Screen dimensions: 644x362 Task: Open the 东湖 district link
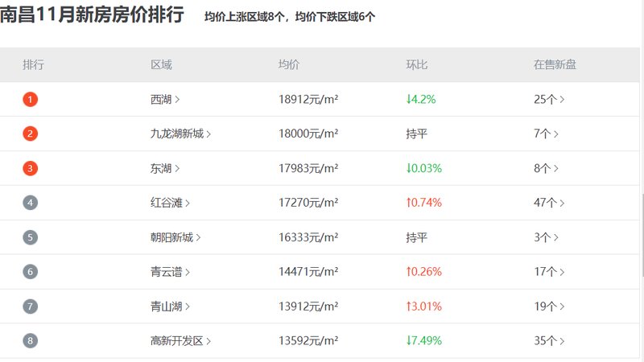[165, 168]
